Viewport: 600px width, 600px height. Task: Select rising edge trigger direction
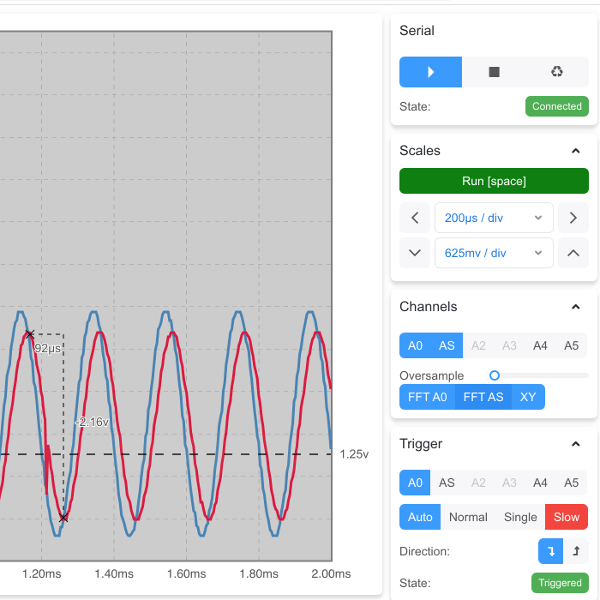[x=575, y=551]
